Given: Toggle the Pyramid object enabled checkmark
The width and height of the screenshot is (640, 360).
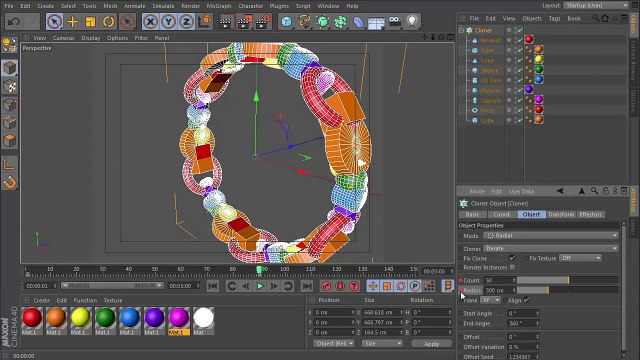Looking at the screenshot, I should coord(520,40).
